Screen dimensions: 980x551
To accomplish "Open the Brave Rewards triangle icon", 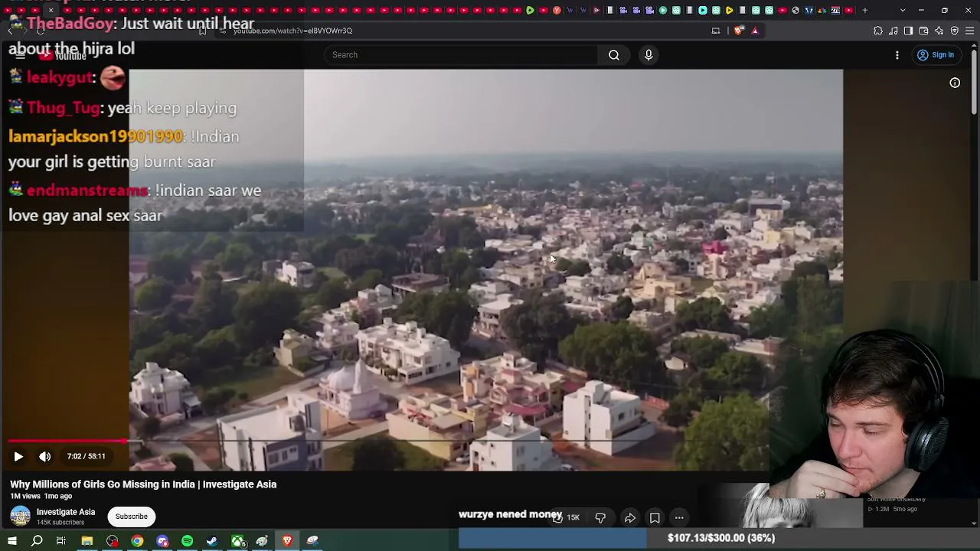I will point(755,31).
